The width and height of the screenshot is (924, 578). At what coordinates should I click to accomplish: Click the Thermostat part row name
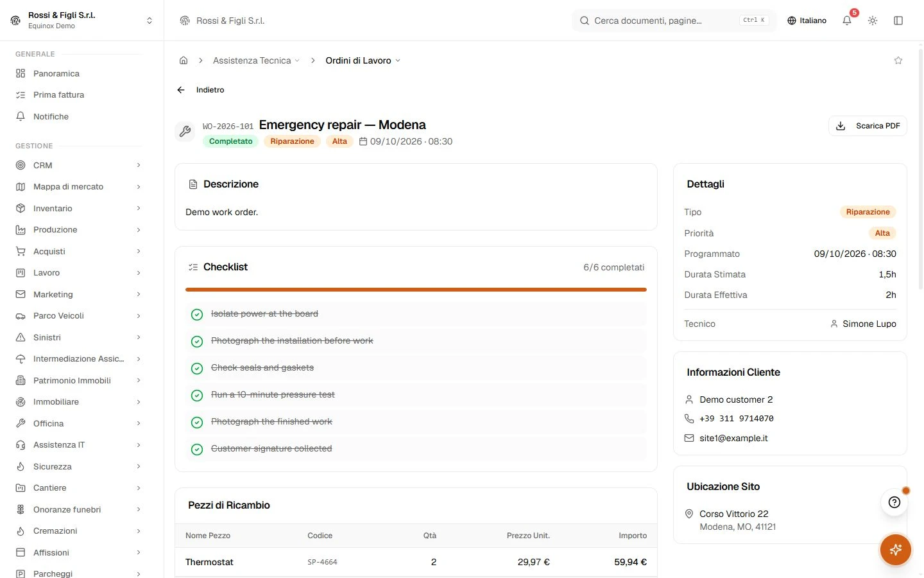209,562
